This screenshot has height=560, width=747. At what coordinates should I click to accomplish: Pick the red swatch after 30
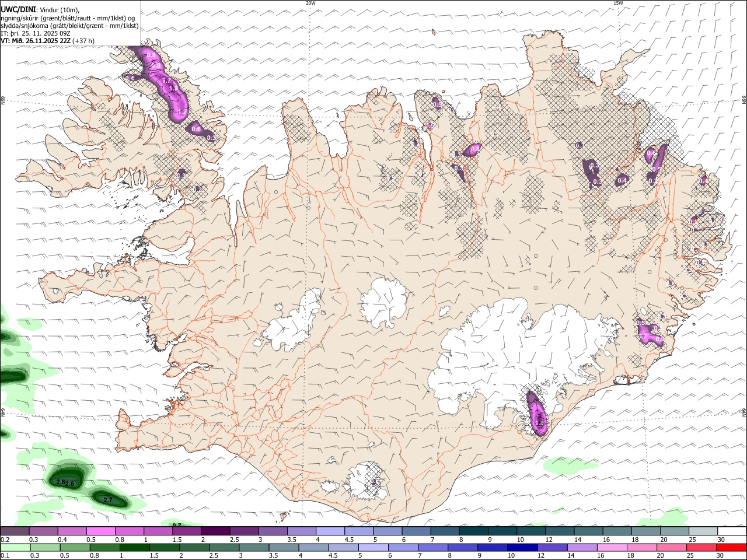coord(731,547)
